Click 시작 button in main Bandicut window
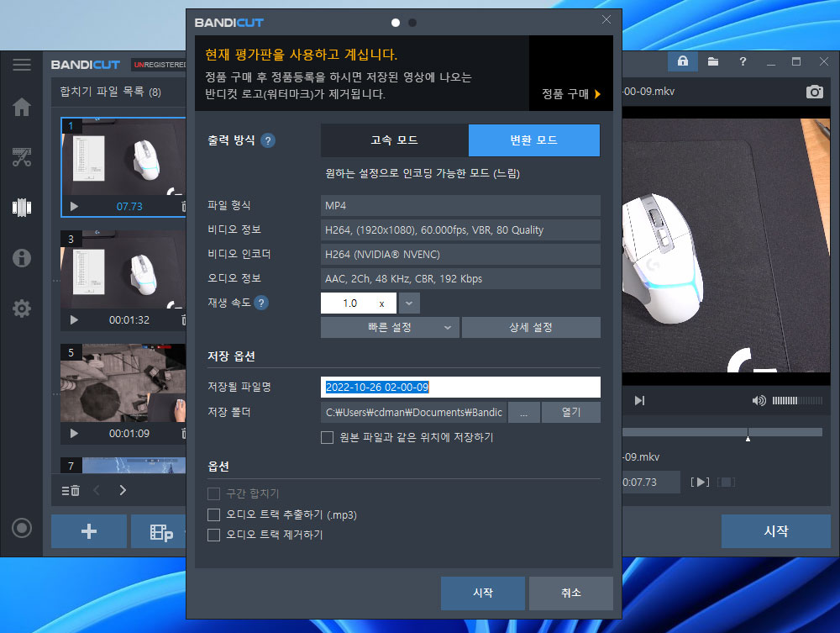The height and width of the screenshot is (633, 840). tap(775, 531)
